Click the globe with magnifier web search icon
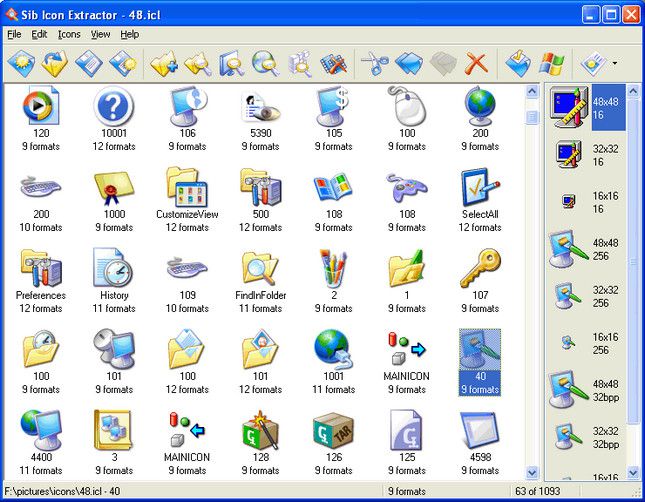This screenshot has width=645, height=502. (266, 63)
